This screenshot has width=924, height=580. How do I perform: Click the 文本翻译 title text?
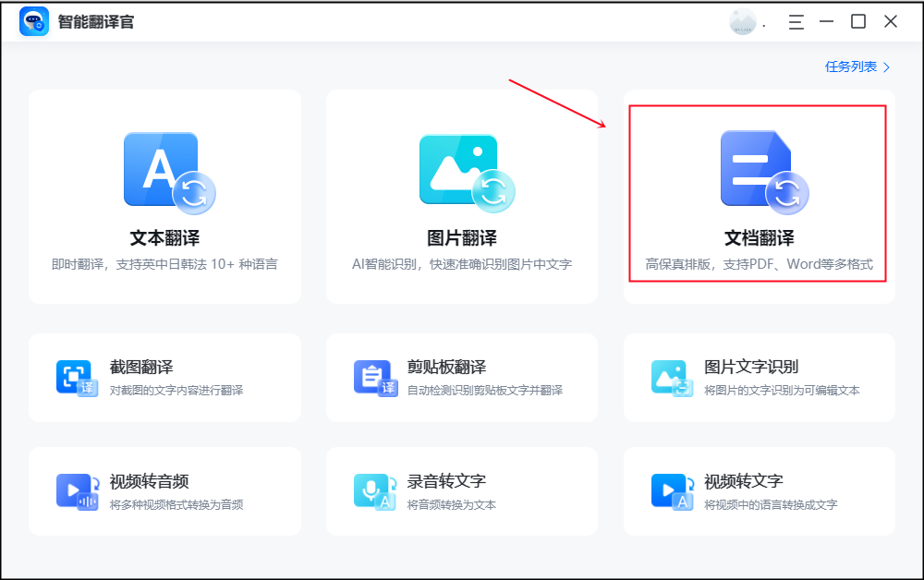[164, 238]
